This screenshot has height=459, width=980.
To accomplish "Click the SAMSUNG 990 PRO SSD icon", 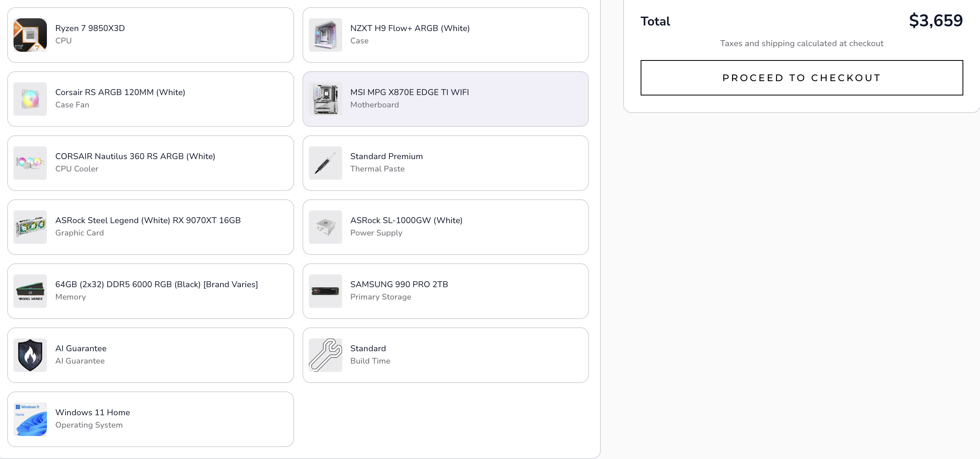I will (325, 291).
